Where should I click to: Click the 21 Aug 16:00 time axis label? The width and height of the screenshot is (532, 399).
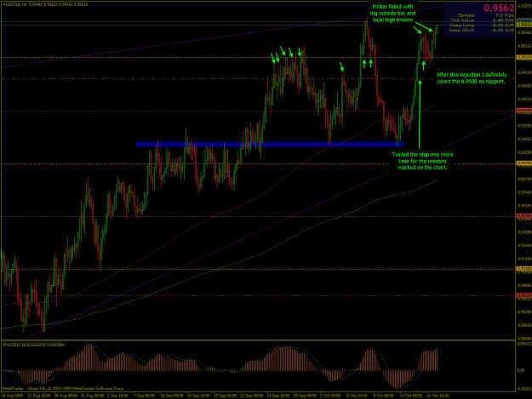[39, 396]
